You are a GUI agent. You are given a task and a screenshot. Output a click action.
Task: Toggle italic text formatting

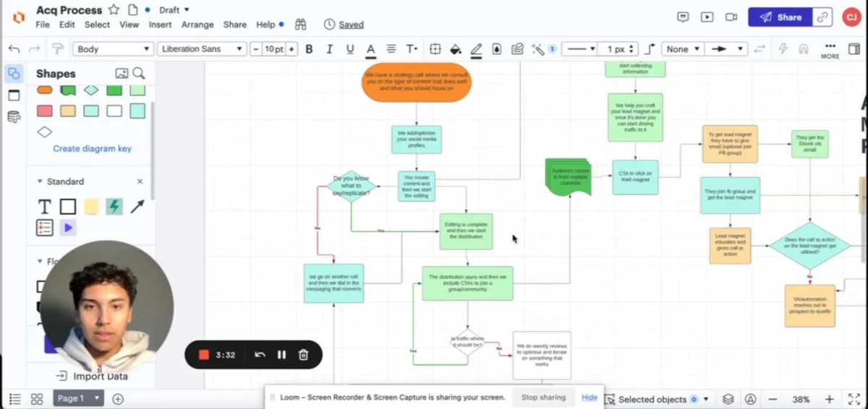[330, 49]
